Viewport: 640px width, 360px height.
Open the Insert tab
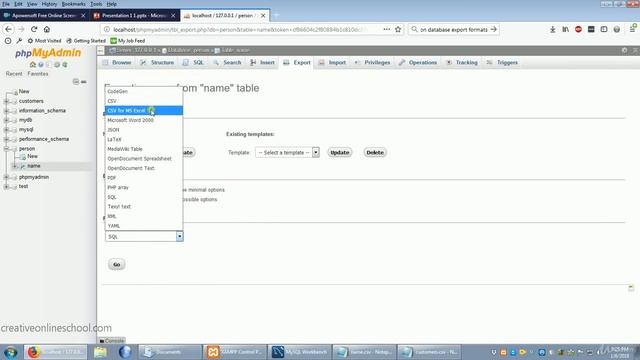262,62
